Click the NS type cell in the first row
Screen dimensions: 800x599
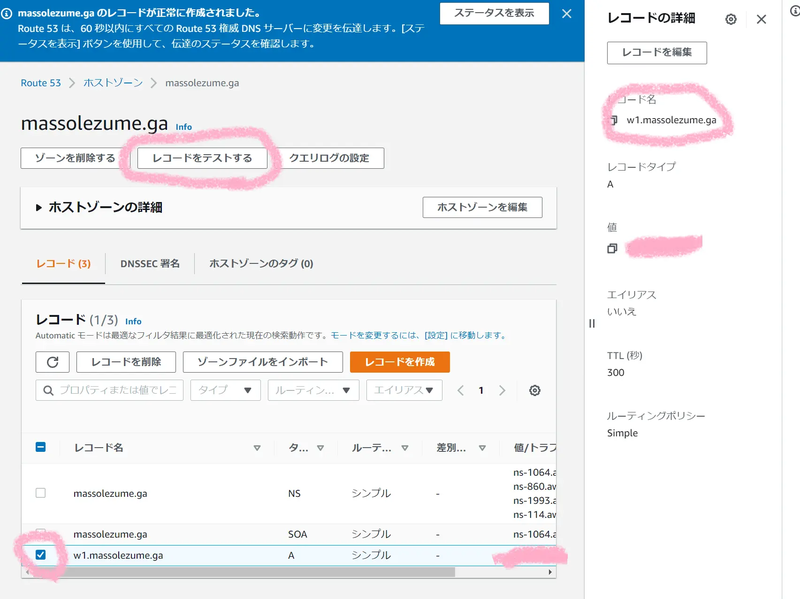tap(294, 493)
